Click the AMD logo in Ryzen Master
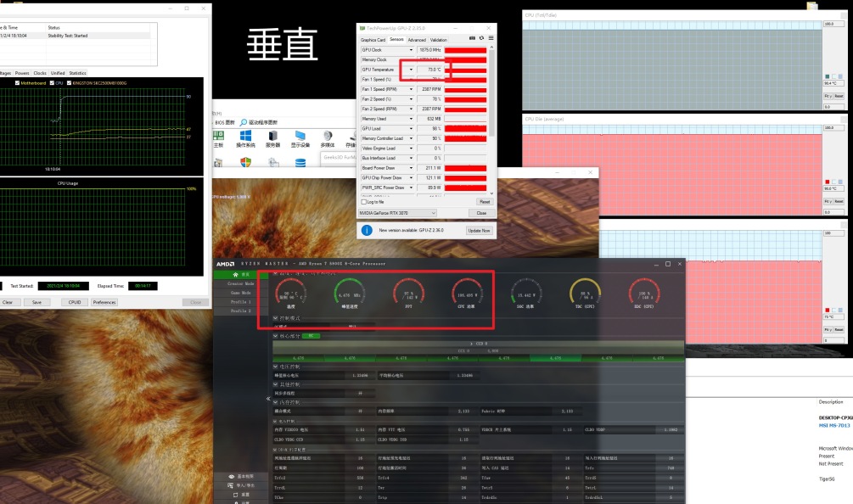The height and width of the screenshot is (504, 853). (x=225, y=264)
